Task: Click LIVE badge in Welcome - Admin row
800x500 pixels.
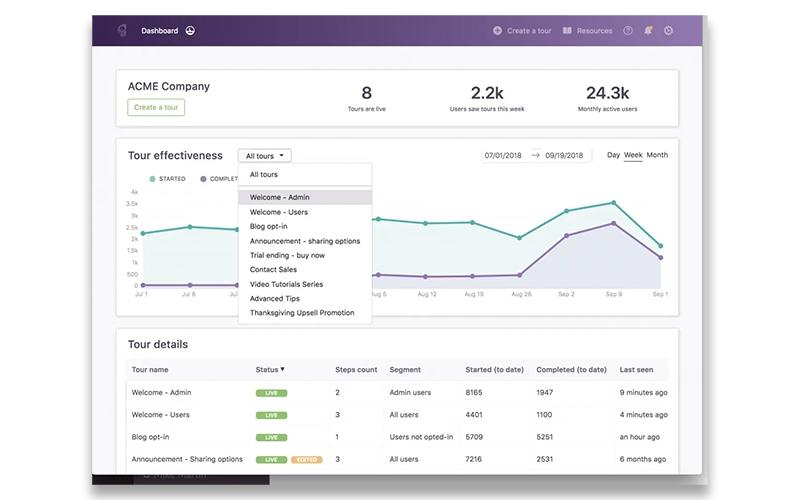Action: pyautogui.click(x=271, y=393)
